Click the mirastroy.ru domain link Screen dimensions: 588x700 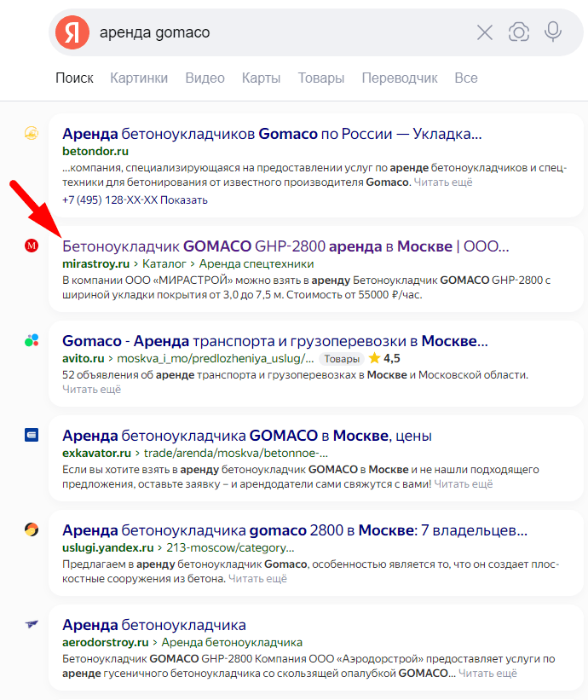pyautogui.click(x=96, y=263)
